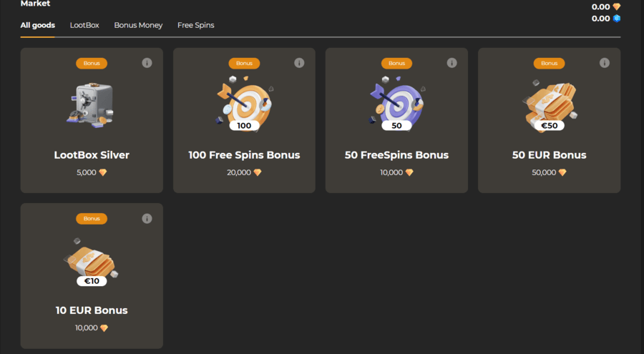
Task: Select the LootBox Silver safe image
Action: point(91,105)
